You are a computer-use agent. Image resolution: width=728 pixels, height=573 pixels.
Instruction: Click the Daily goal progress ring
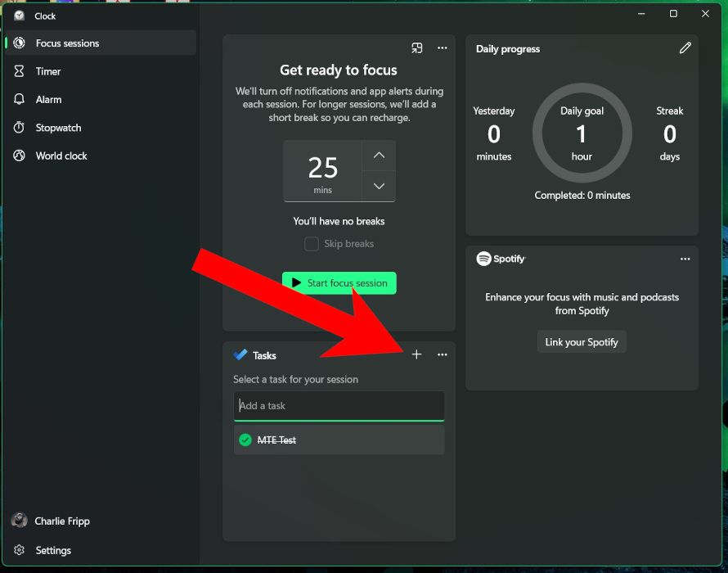[x=582, y=132]
